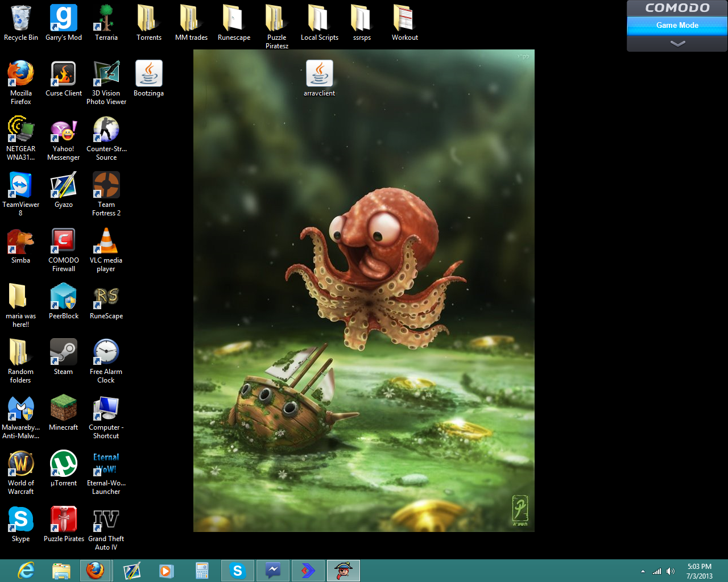Launch VLC media player shortcut
Screen dimensions: 728x582
pyautogui.click(x=106, y=250)
